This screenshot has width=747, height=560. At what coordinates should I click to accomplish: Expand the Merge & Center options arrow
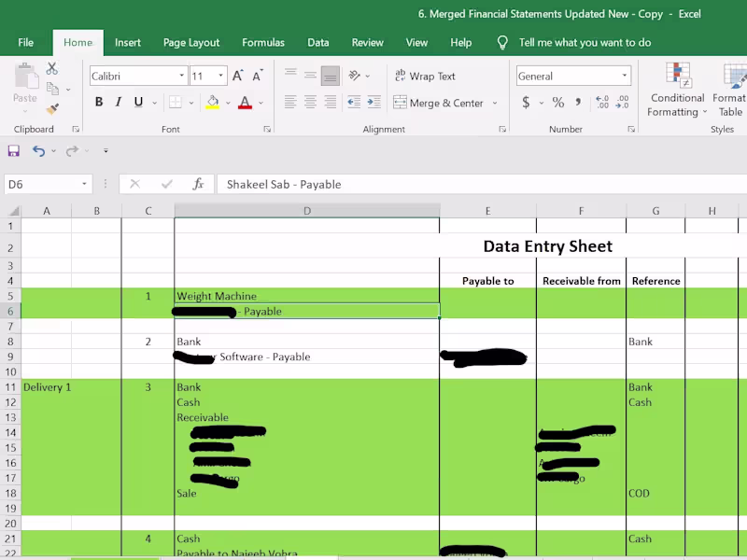495,103
